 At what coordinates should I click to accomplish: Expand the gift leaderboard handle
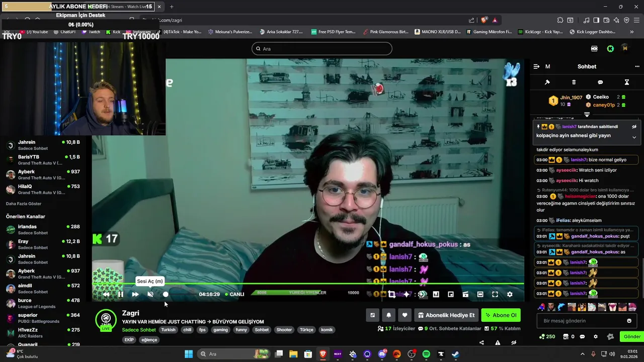(x=587, y=115)
